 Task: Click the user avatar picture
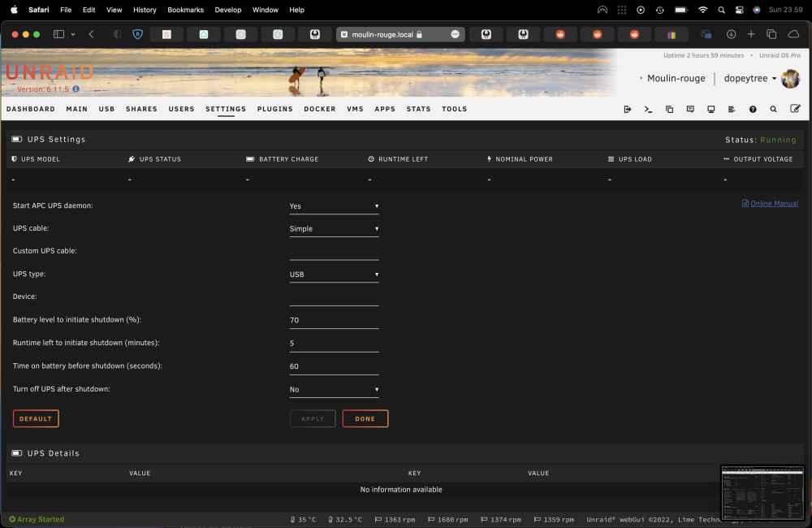(x=790, y=79)
